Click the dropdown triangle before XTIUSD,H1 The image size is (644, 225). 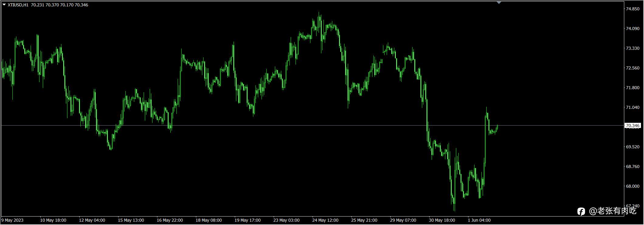click(4, 5)
